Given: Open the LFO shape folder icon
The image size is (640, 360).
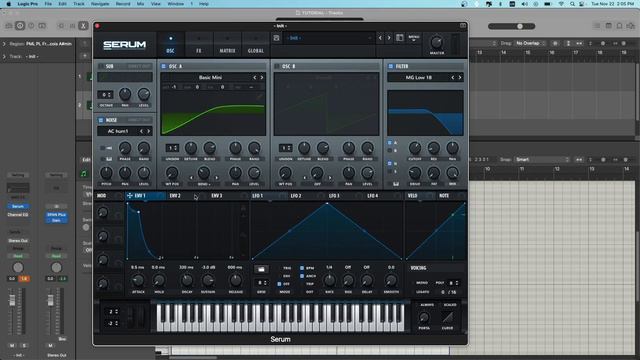Looking at the screenshot, I should 261,269.
